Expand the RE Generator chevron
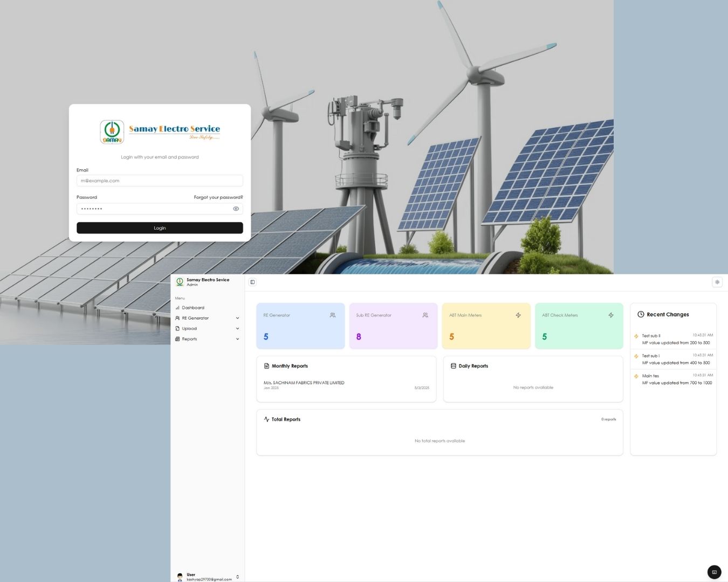 click(237, 318)
